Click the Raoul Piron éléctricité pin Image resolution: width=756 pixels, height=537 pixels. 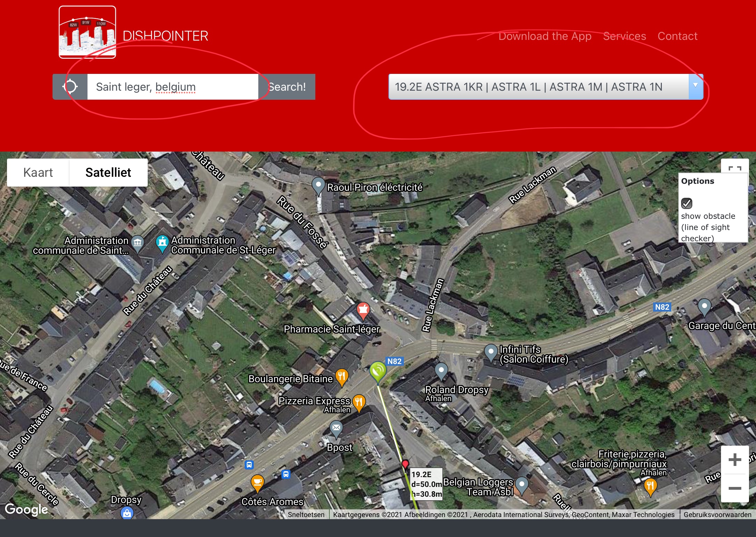click(318, 186)
